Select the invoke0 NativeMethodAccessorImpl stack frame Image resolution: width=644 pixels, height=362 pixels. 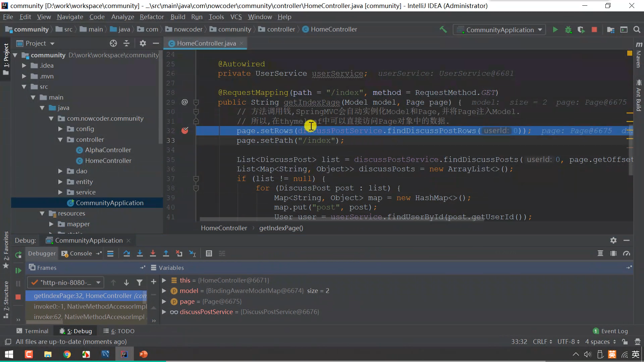(90, 306)
